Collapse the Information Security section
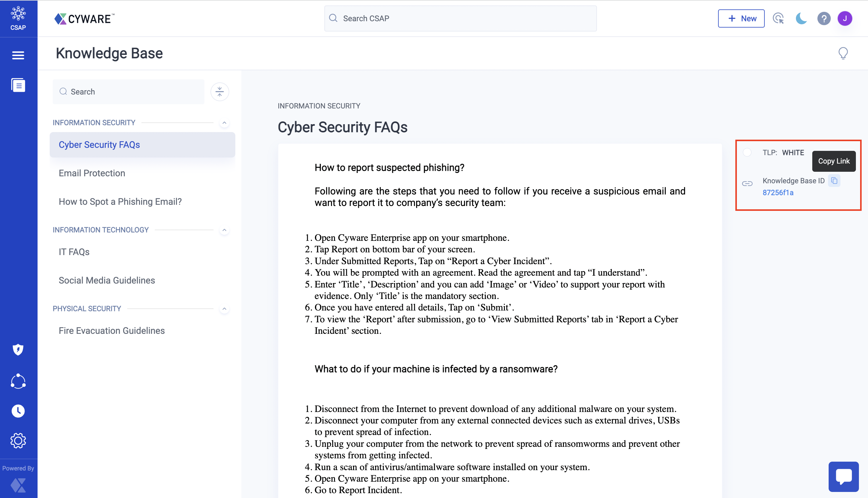The width and height of the screenshot is (868, 498). tap(224, 123)
